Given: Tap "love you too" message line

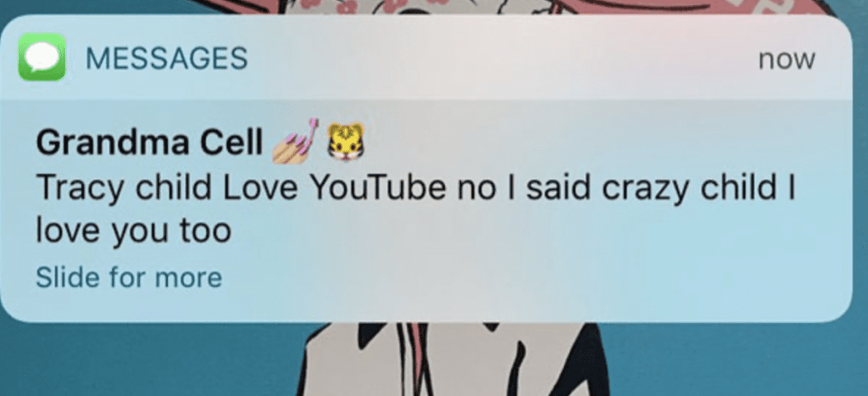Looking at the screenshot, I should tap(133, 231).
